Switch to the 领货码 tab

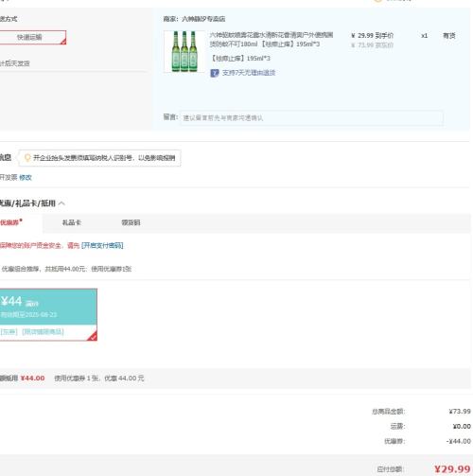click(131, 222)
